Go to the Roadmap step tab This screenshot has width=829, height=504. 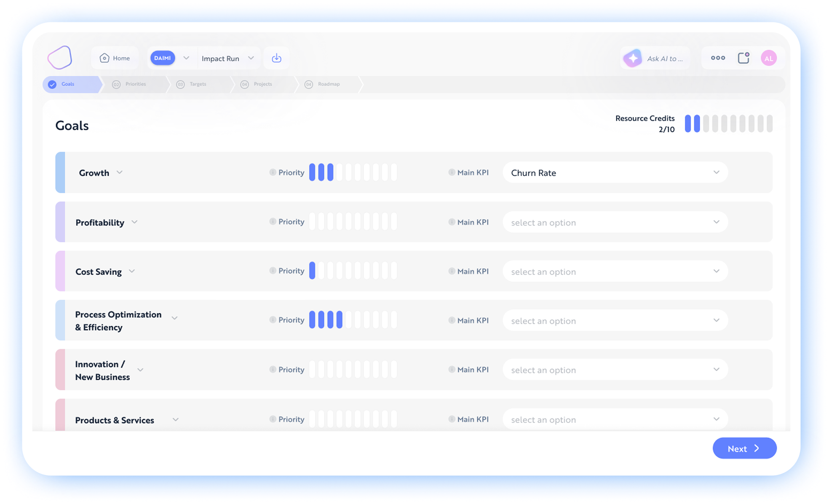(x=328, y=84)
